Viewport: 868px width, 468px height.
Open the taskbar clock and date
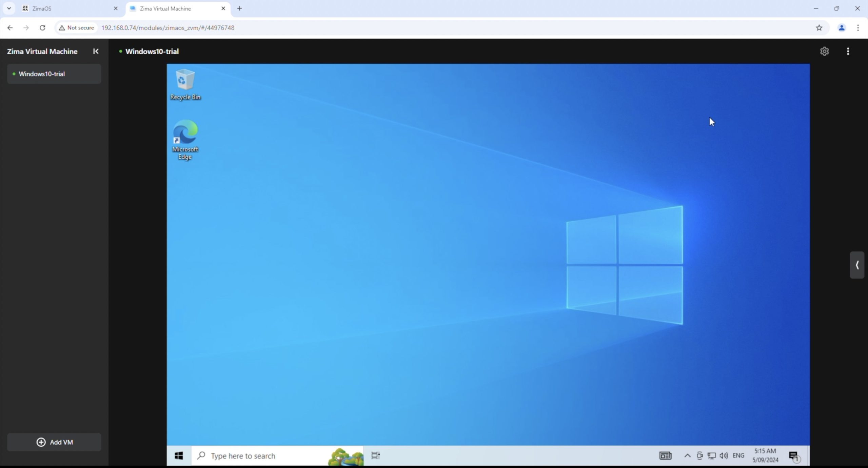765,455
